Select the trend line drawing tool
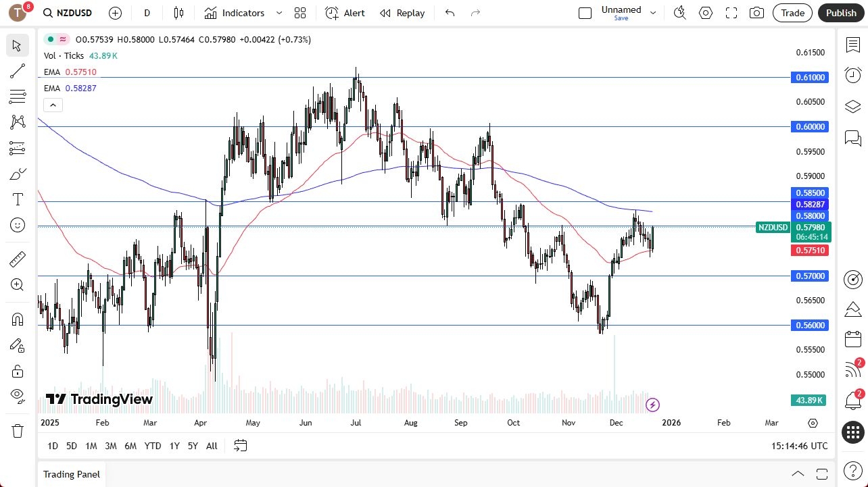868x487 pixels. pyautogui.click(x=18, y=71)
